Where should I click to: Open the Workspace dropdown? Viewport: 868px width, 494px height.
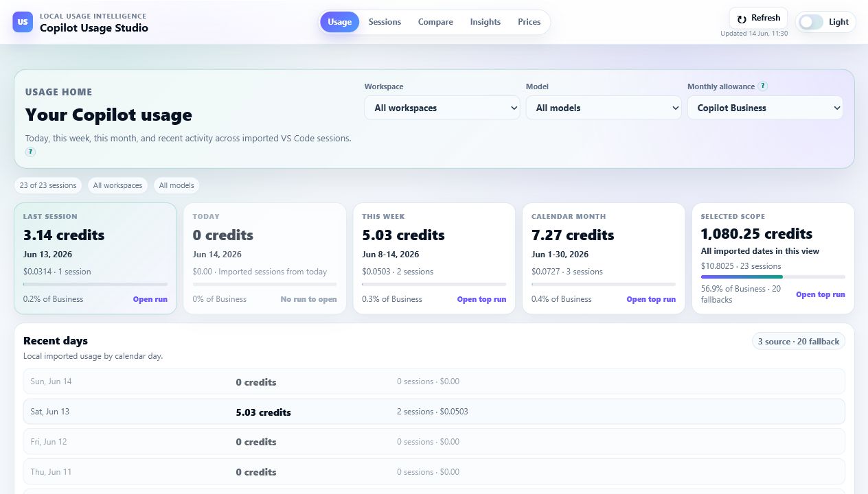442,108
